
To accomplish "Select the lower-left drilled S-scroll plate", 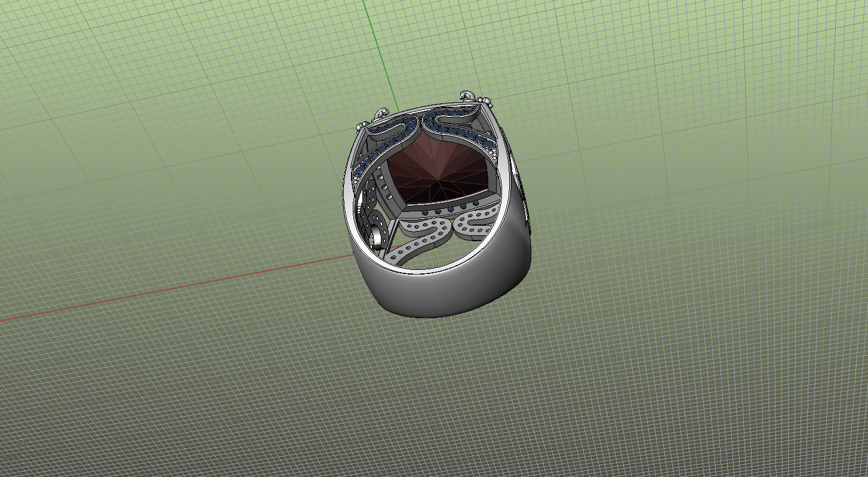I will pos(424,227).
